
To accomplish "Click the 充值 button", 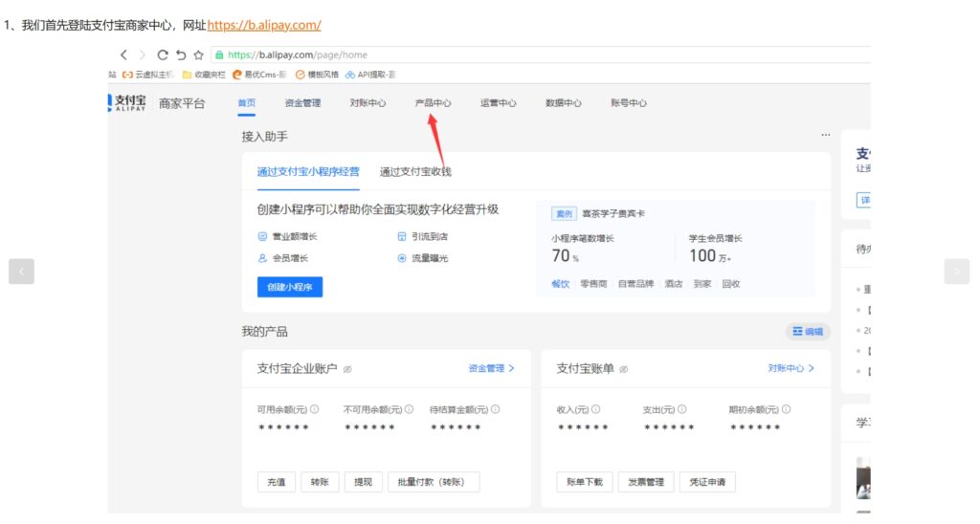I will click(277, 482).
